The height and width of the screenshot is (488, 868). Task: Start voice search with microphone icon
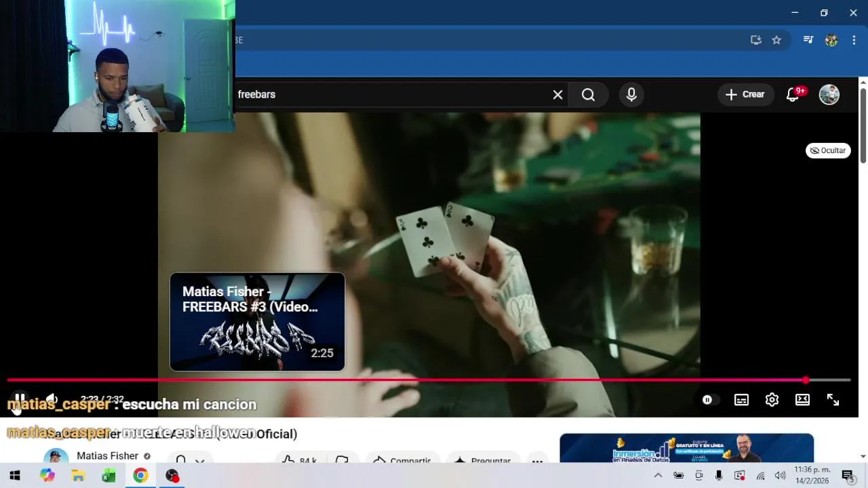click(x=631, y=95)
